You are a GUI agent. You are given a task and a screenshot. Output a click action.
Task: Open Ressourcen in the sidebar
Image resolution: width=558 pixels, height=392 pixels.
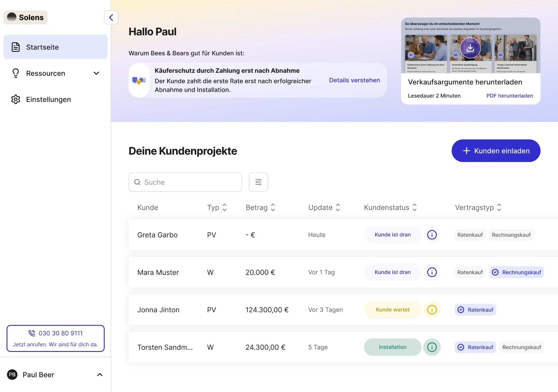(56, 73)
